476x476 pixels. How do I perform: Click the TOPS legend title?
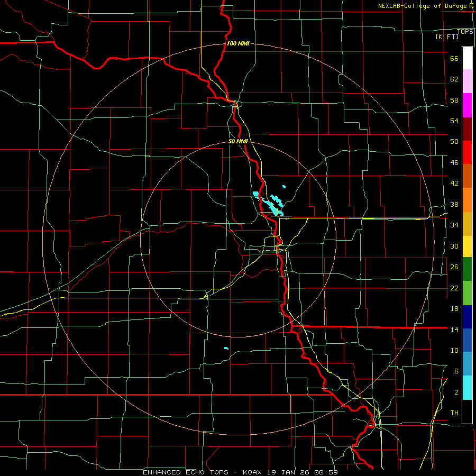tap(465, 32)
